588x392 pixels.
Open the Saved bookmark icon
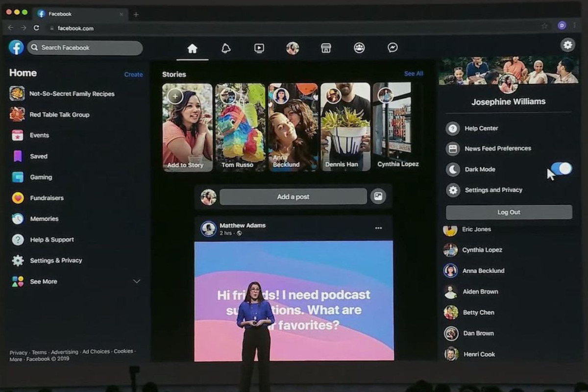coord(18,156)
